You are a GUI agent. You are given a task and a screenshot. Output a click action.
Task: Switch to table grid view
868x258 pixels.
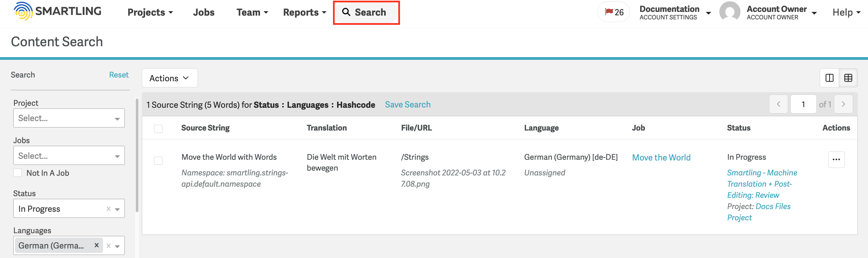coord(848,78)
